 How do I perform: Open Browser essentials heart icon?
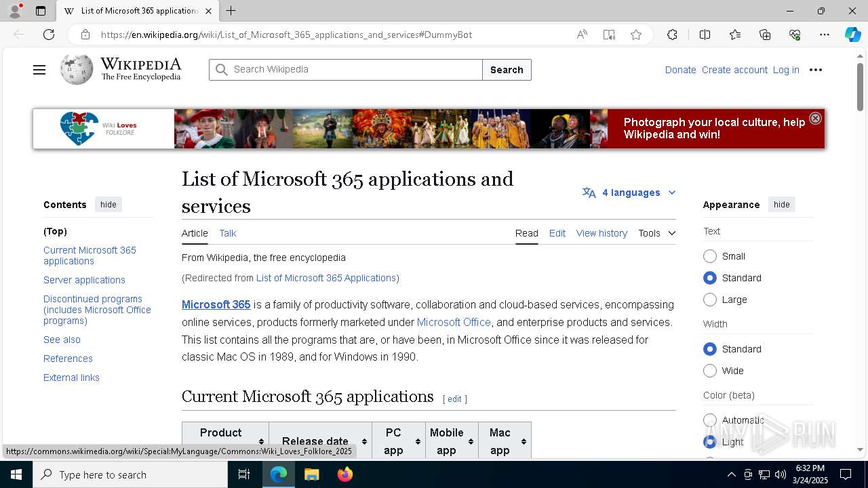pyautogui.click(x=795, y=35)
